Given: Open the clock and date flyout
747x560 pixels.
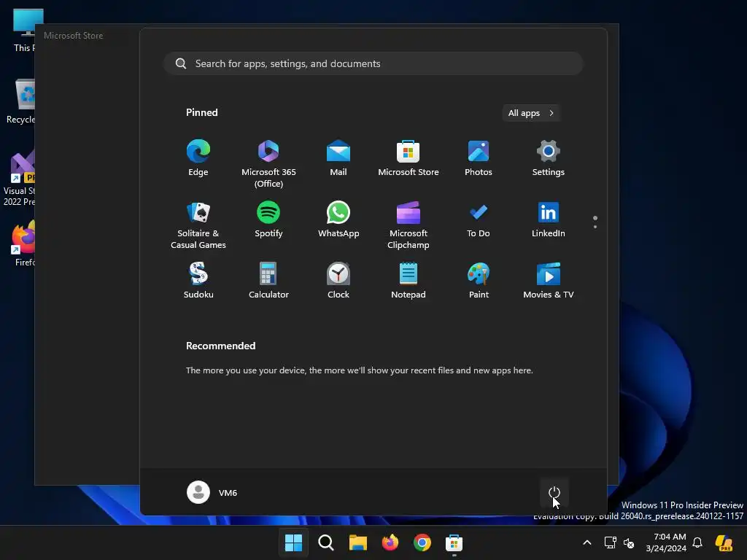Looking at the screenshot, I should pyautogui.click(x=666, y=542).
